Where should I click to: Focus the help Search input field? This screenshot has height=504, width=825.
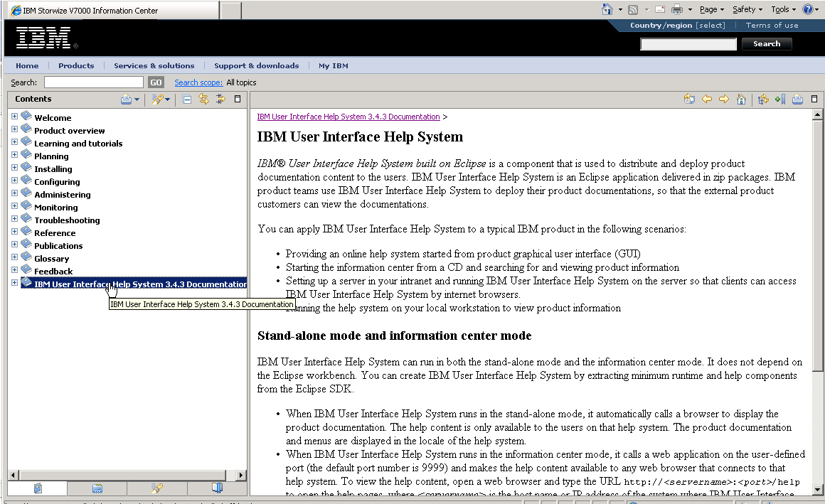click(x=94, y=82)
